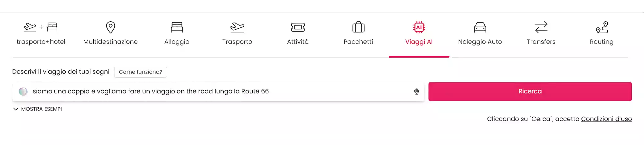Open the Condizioni d'uso link

pos(606,119)
